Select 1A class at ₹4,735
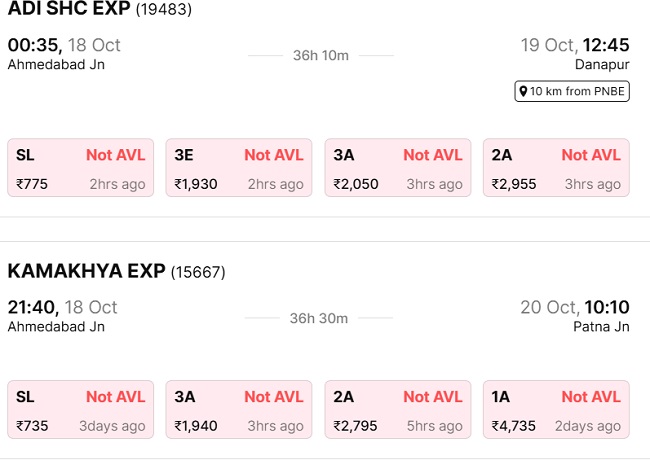The height and width of the screenshot is (460, 650). click(x=556, y=410)
